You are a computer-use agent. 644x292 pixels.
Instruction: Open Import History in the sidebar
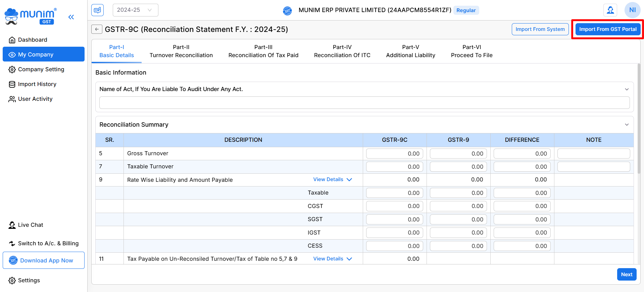click(44, 84)
